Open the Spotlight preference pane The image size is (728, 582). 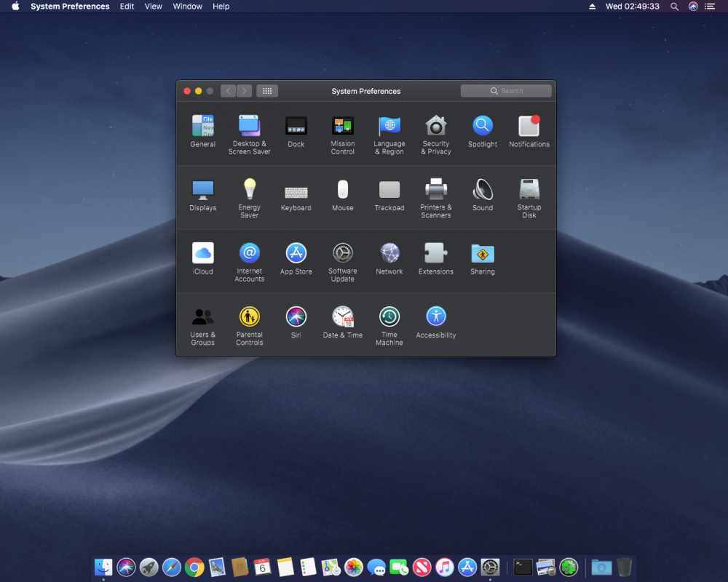483,132
